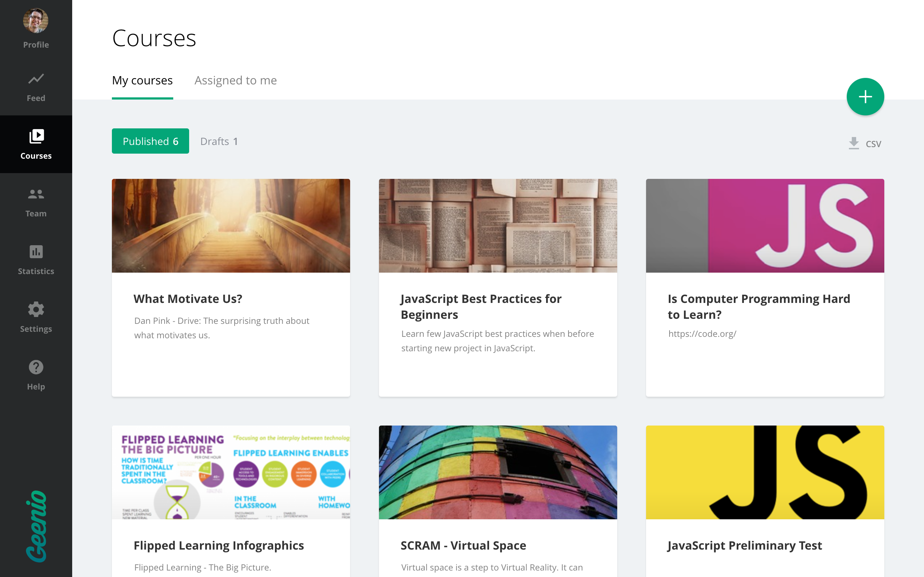This screenshot has width=924, height=577.
Task: Click the rainbow SCRAM Virtual Space thumbnail
Action: [x=497, y=472]
